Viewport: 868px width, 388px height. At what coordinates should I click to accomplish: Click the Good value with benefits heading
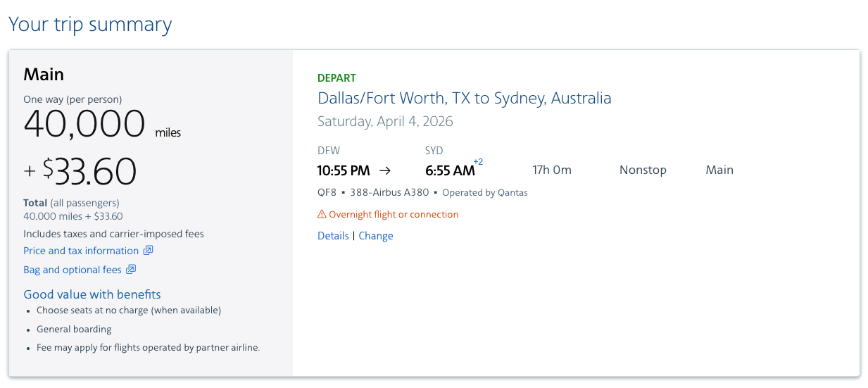tap(92, 294)
